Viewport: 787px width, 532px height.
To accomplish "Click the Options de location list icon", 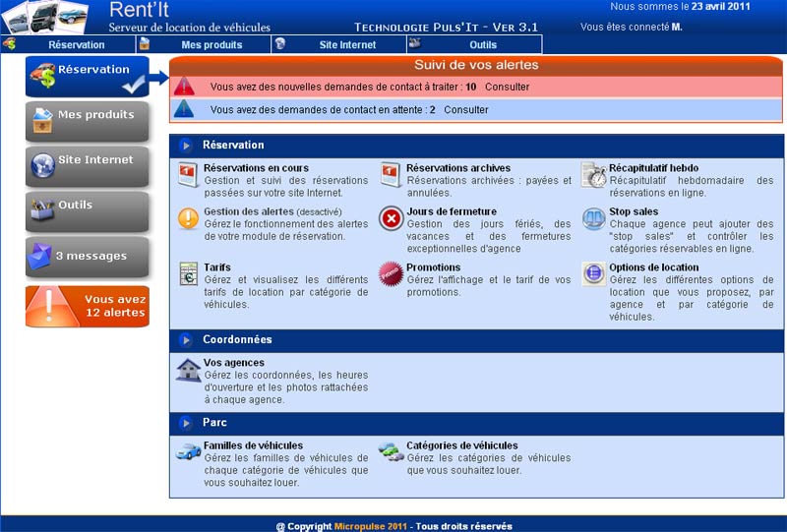I will [x=594, y=274].
